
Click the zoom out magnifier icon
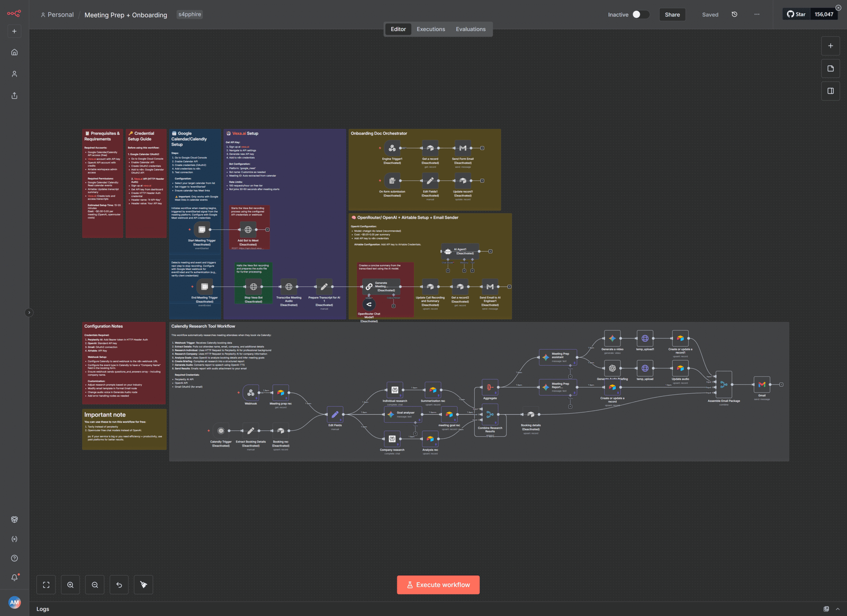tap(95, 585)
